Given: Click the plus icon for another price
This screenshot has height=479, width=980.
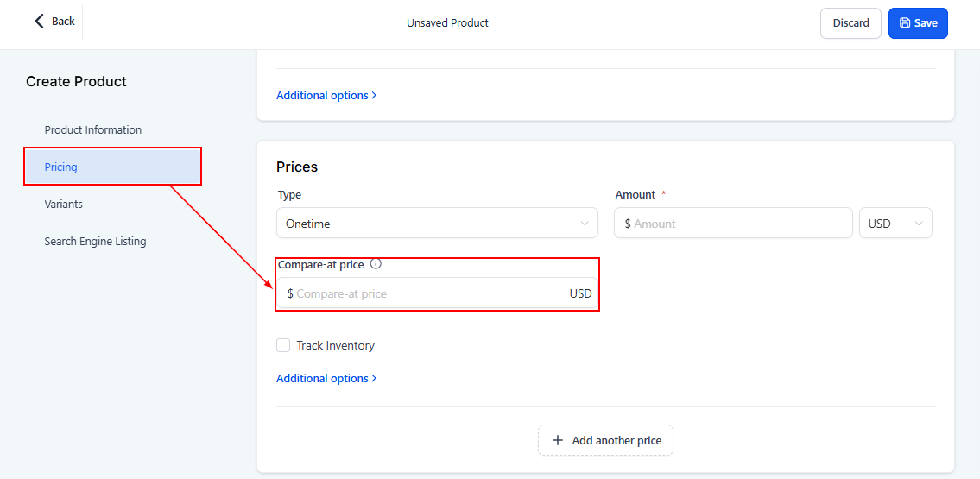Looking at the screenshot, I should [558, 440].
